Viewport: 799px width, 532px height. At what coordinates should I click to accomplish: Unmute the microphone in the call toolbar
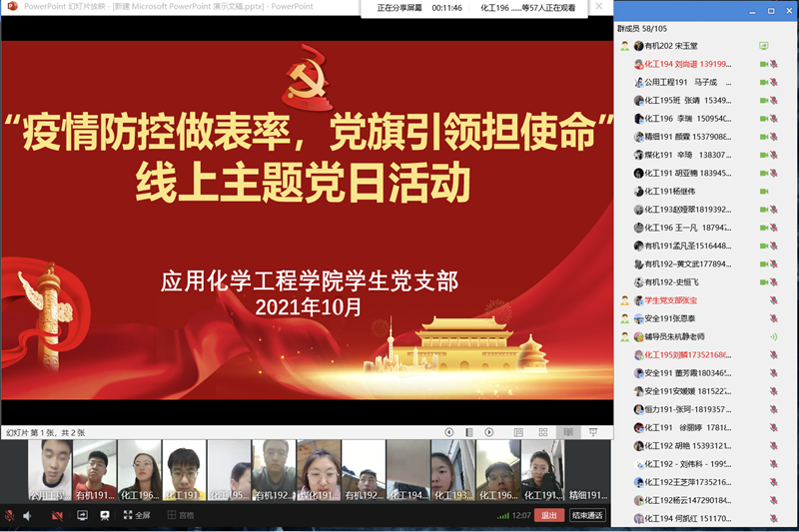coord(9,515)
